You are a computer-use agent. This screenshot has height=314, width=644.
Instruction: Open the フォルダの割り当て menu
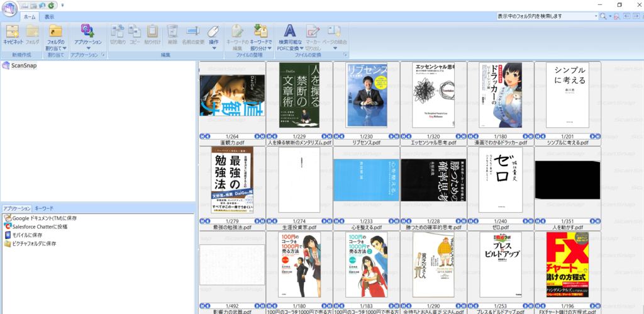click(x=55, y=37)
